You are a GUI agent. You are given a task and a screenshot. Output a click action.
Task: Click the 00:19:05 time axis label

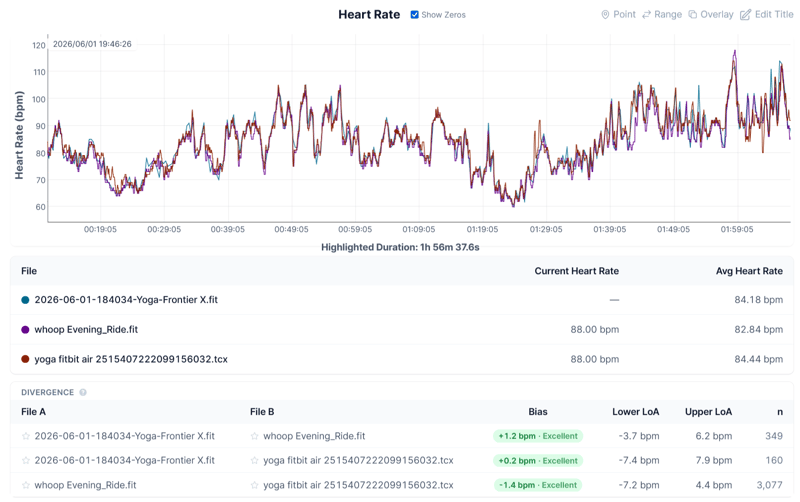(100, 230)
